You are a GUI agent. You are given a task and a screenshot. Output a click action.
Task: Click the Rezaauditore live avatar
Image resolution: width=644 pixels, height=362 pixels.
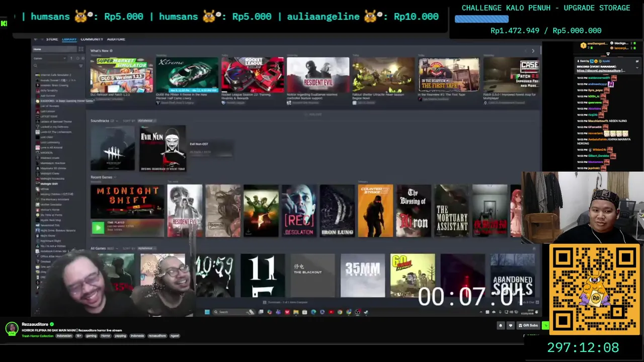pos(12,329)
